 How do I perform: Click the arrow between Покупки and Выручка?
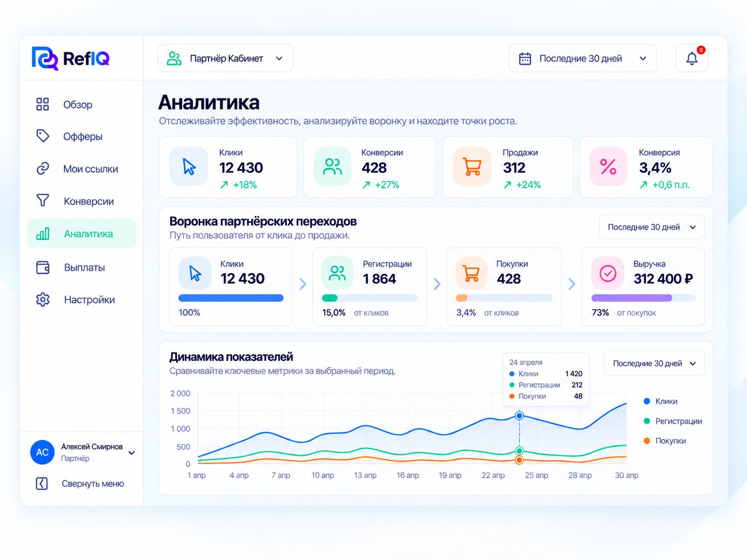572,284
